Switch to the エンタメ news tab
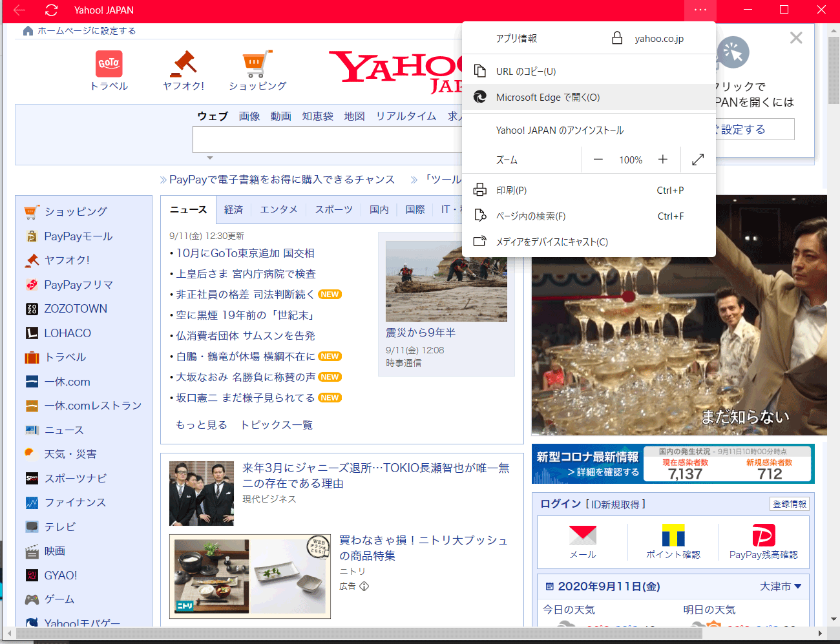The image size is (840, 644). coord(278,209)
